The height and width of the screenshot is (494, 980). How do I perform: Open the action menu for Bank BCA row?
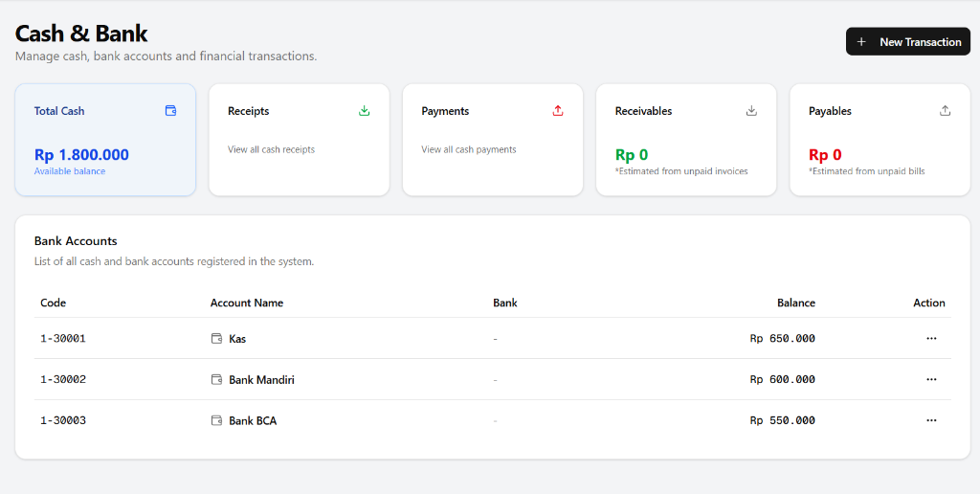pos(931,421)
